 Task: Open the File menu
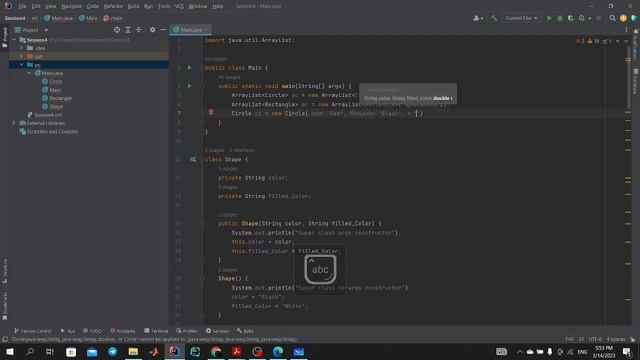[x=22, y=6]
